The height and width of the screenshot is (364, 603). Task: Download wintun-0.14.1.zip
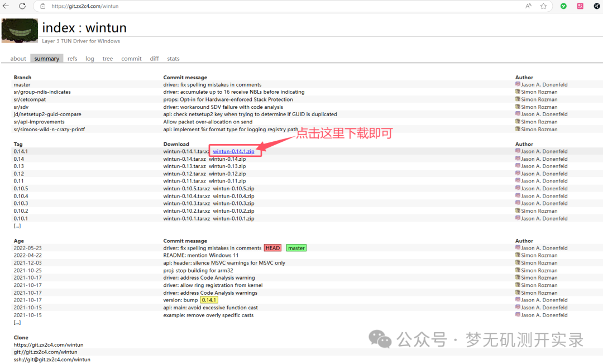tap(233, 151)
